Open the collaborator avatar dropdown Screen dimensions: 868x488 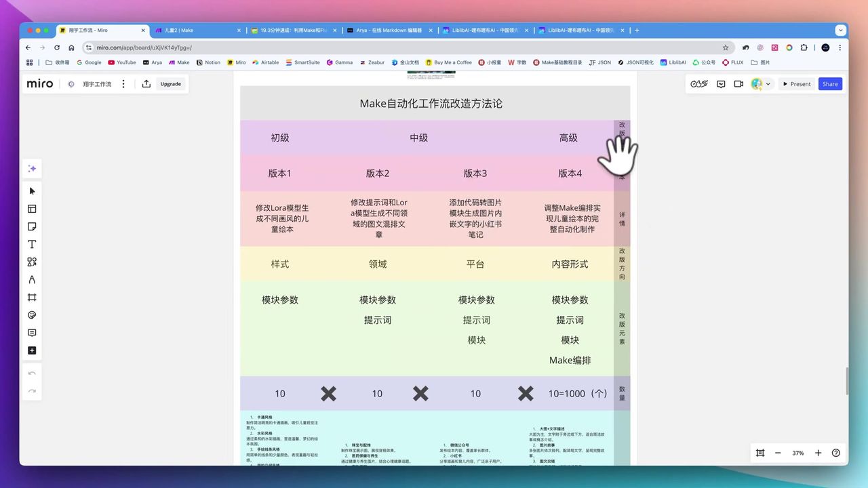(x=760, y=83)
